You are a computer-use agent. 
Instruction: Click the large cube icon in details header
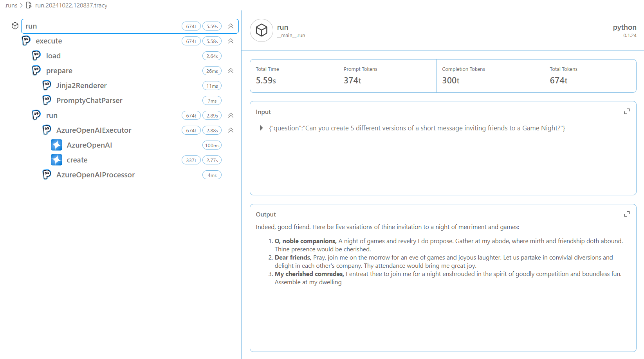262,30
